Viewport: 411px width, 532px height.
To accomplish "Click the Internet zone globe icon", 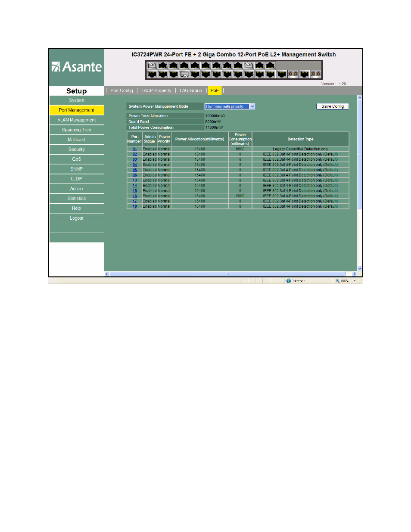I will tap(289, 281).
